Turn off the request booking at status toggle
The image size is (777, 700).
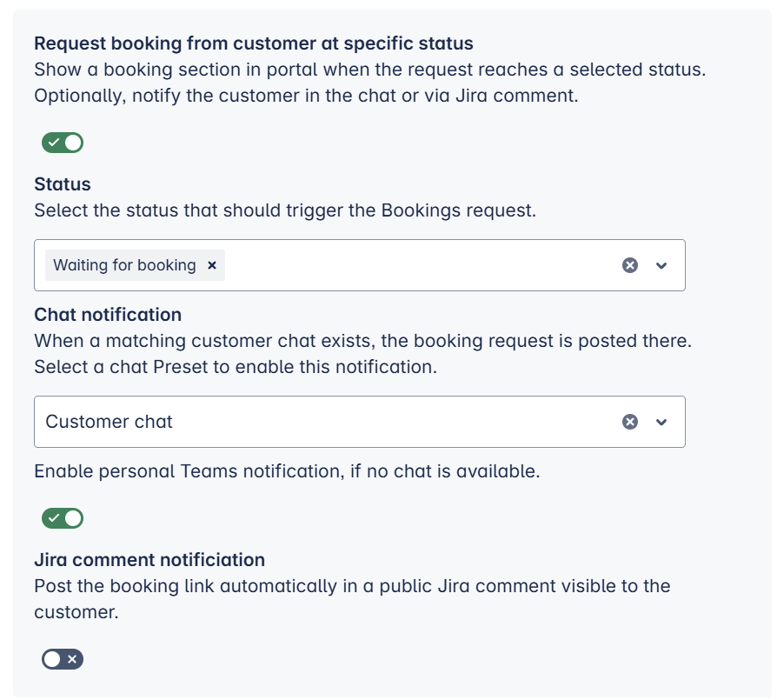point(63,143)
